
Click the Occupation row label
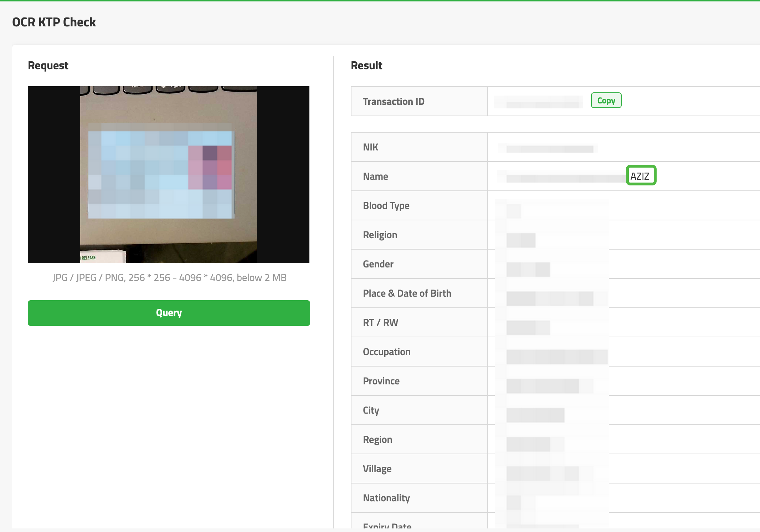pos(386,352)
